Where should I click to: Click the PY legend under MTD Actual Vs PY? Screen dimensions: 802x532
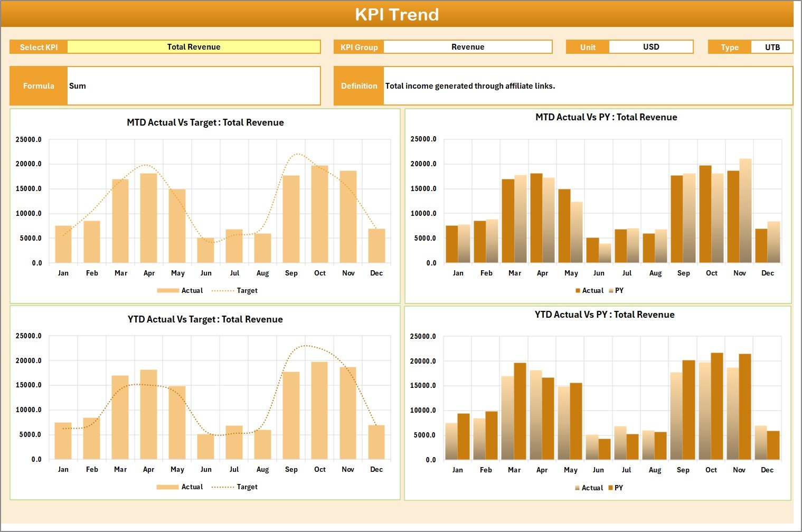click(x=619, y=290)
